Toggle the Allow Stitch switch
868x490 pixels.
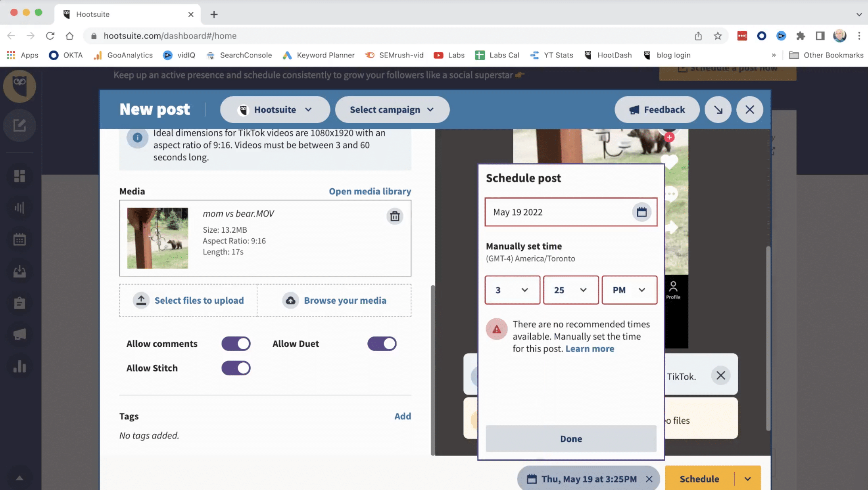[x=236, y=368]
